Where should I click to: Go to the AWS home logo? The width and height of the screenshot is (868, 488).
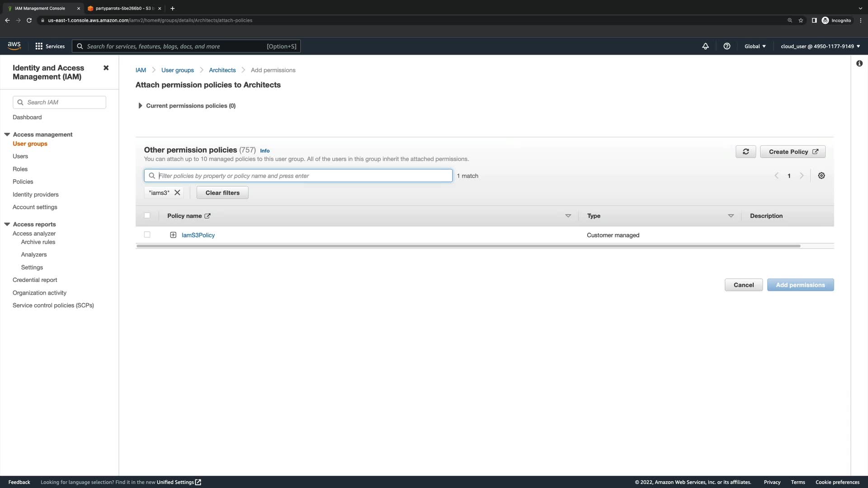click(x=14, y=46)
